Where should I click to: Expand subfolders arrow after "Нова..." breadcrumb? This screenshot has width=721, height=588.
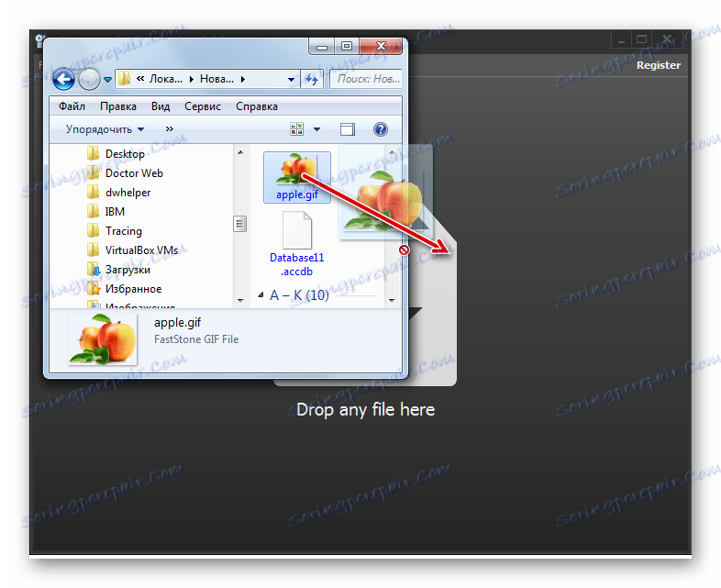pyautogui.click(x=243, y=79)
